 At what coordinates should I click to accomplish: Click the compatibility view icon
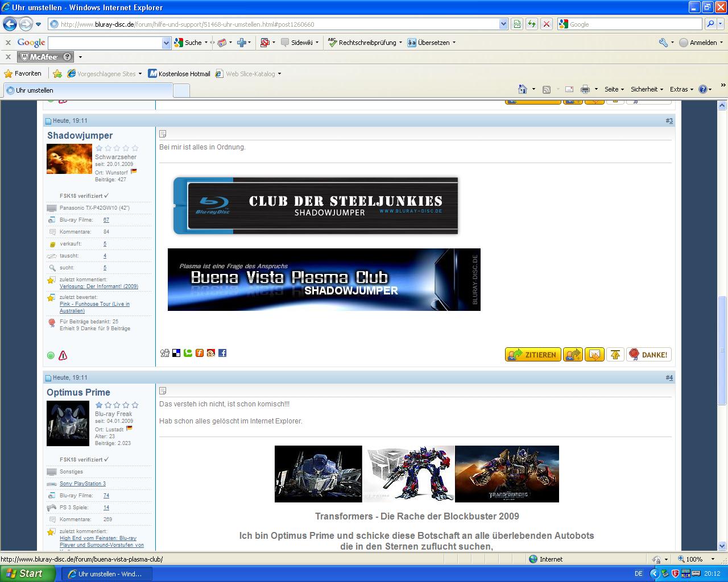pos(517,24)
